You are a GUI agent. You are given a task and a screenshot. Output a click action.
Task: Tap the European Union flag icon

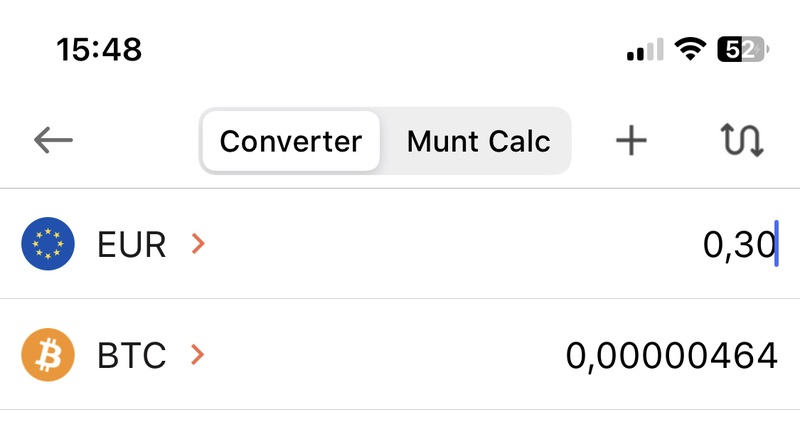[48, 244]
